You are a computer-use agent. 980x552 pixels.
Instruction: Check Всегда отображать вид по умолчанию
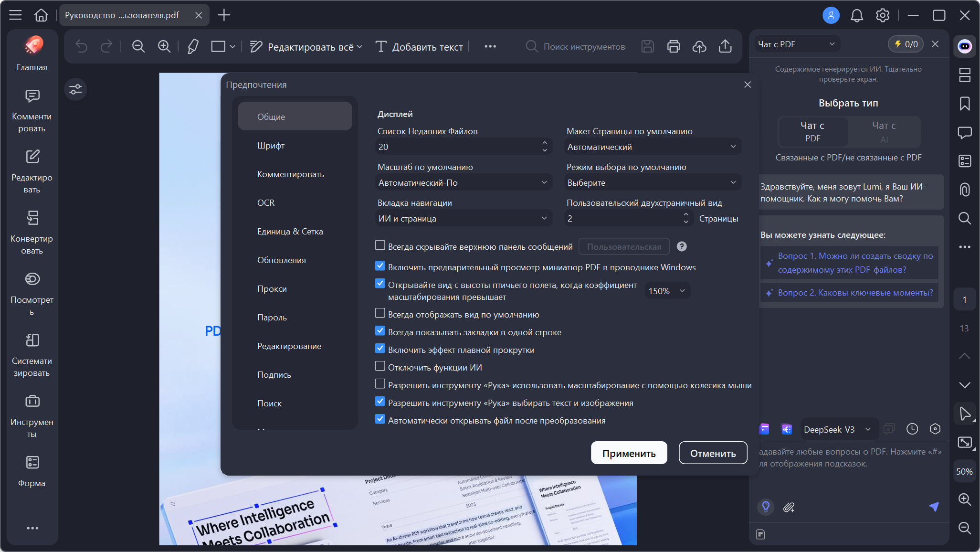380,314
